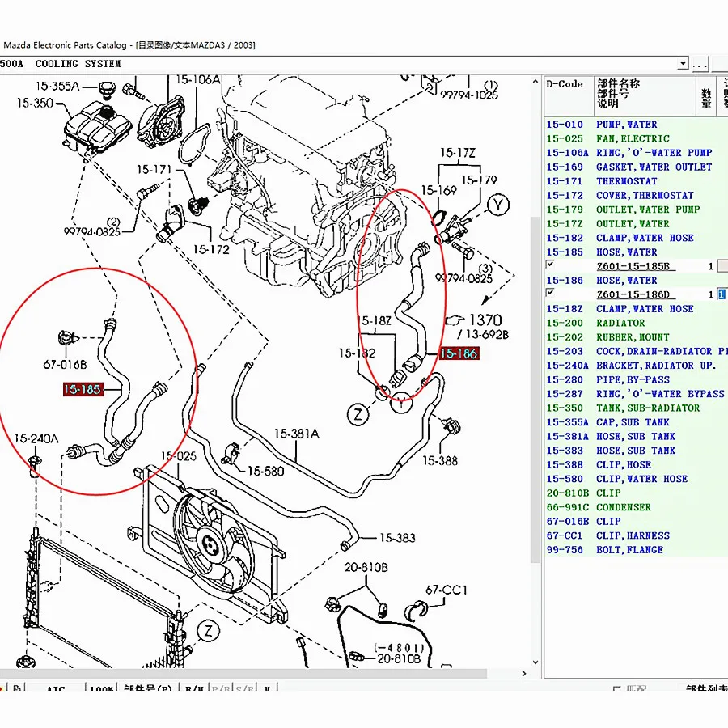This screenshot has height=728, width=728.
Task: Click the 15-350 callout label in the diagram
Action: (35, 103)
